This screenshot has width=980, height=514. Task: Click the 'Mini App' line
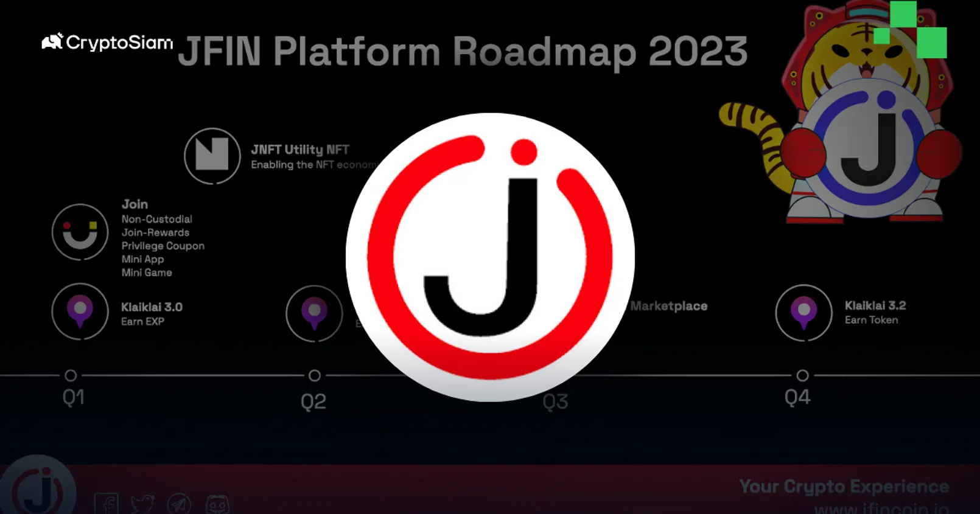pyautogui.click(x=142, y=259)
